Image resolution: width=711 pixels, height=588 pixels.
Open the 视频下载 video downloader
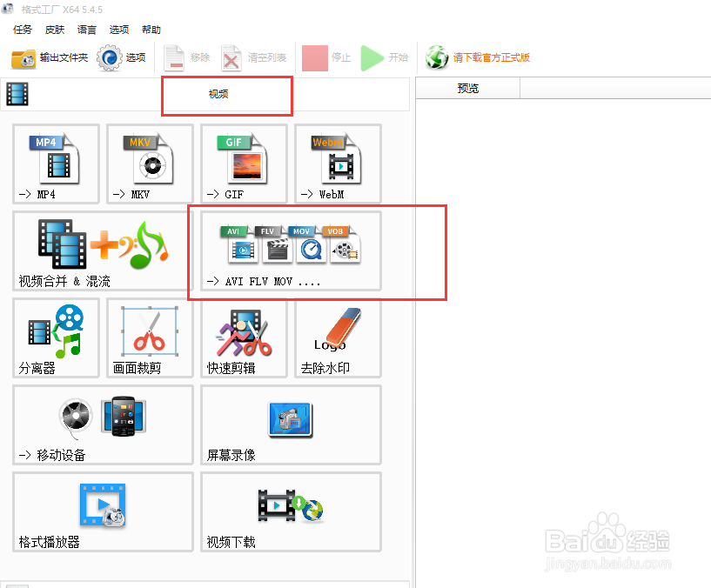click(292, 511)
